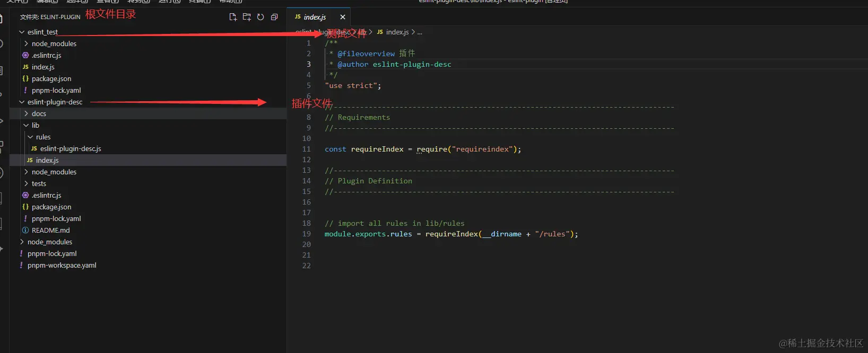Create a new file in the Explorer
The width and height of the screenshot is (868, 353).
[x=233, y=17]
